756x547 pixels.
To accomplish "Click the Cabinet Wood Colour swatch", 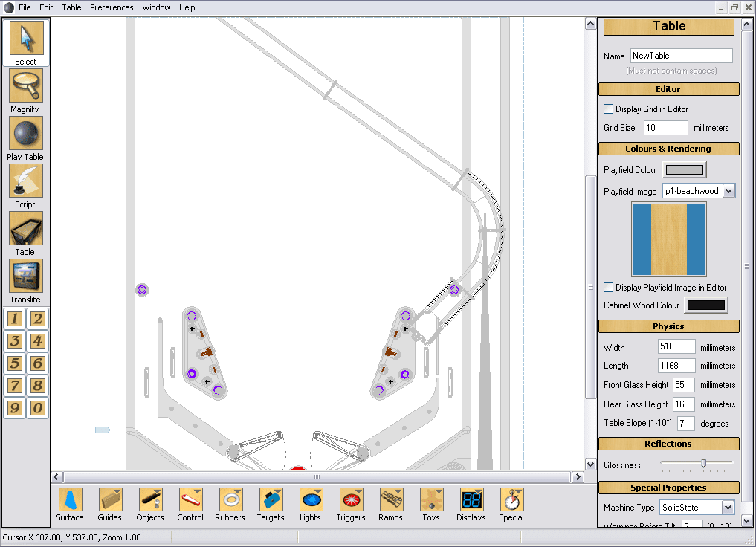I will click(706, 305).
